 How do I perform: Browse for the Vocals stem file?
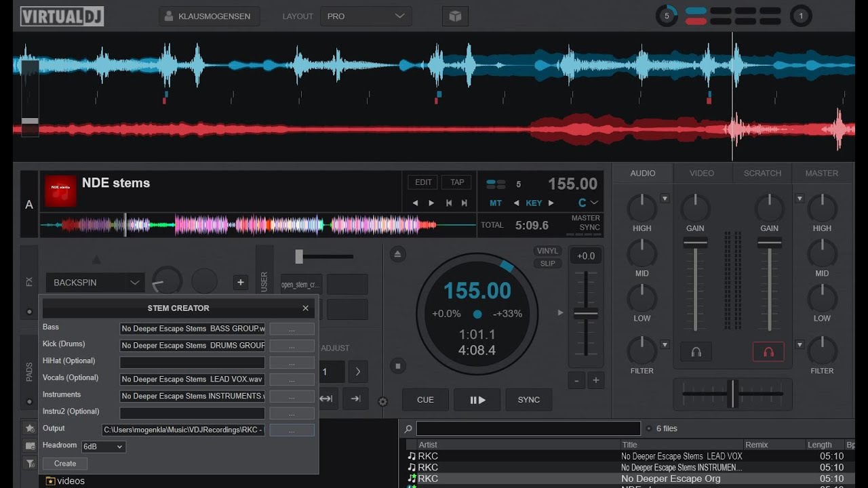[292, 380]
